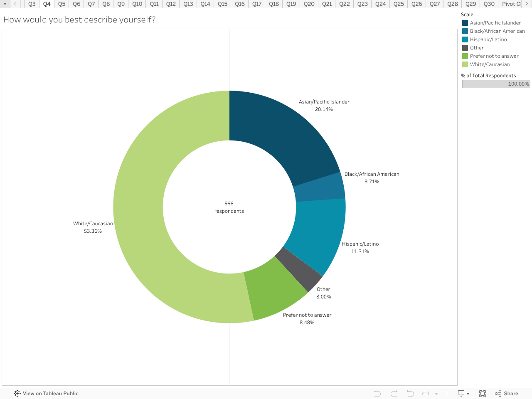Click the White/Caucasian legend color swatch
The width and height of the screenshot is (532, 399).
(x=465, y=64)
